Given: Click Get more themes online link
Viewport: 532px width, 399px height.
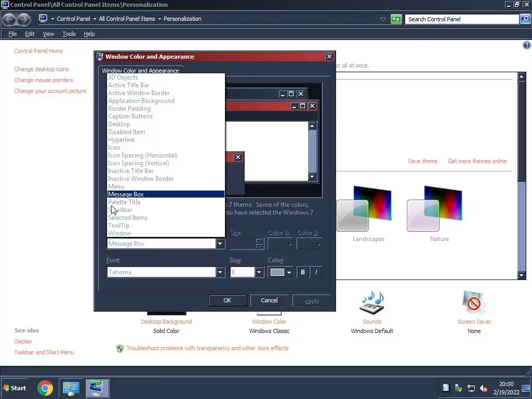Looking at the screenshot, I should (x=477, y=161).
